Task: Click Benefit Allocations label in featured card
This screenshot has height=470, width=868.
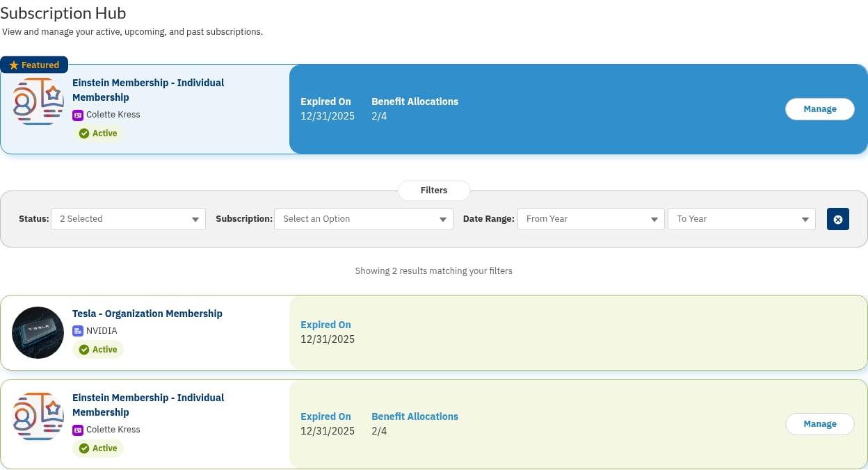Action: pos(415,102)
